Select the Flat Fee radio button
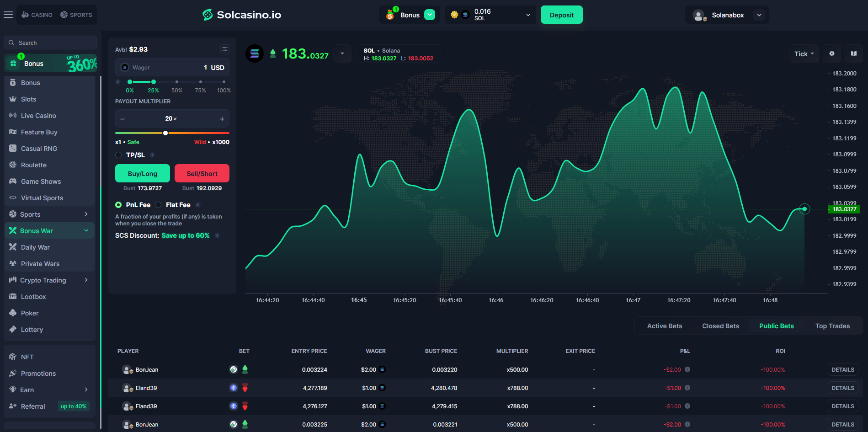Image resolution: width=868 pixels, height=432 pixels. tap(159, 205)
